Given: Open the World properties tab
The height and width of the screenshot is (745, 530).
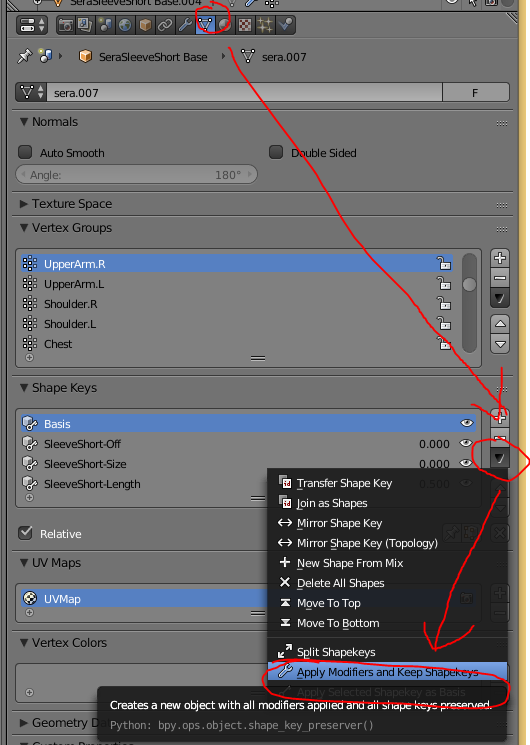Looking at the screenshot, I should coord(125,25).
